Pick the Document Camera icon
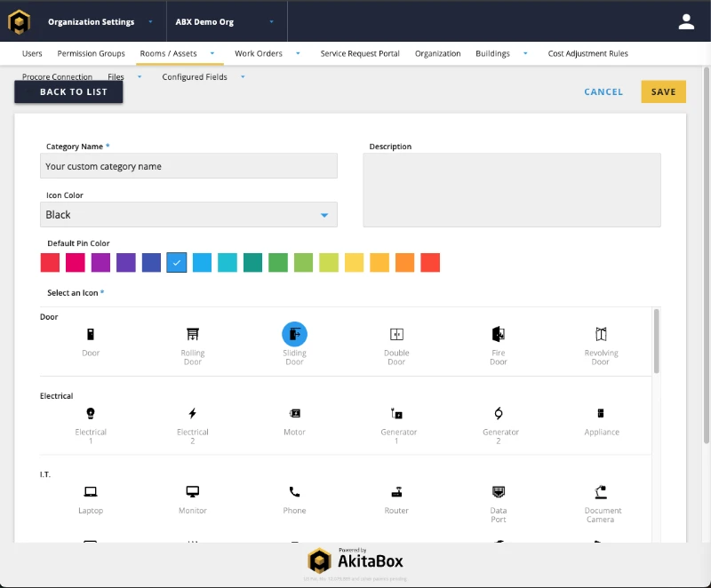The height and width of the screenshot is (588, 711). pos(601,492)
